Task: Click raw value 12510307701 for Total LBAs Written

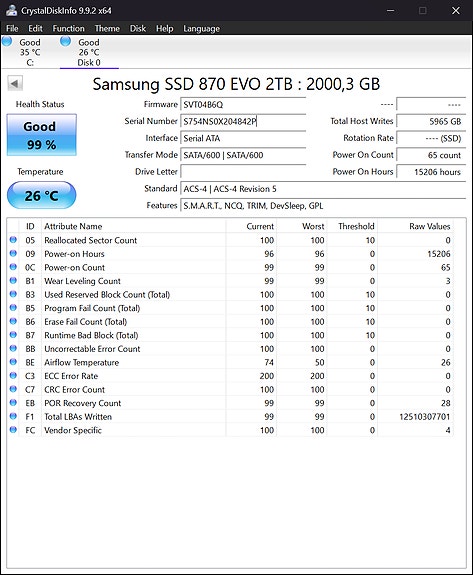Action: (425, 417)
